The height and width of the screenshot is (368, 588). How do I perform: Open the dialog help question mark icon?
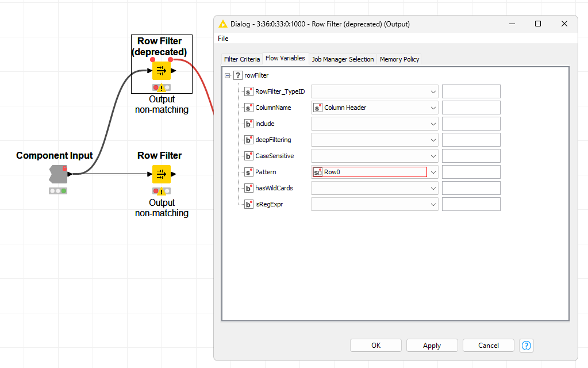526,346
